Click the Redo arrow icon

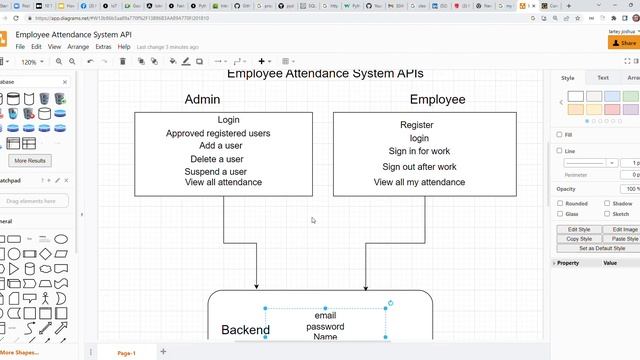click(x=104, y=62)
